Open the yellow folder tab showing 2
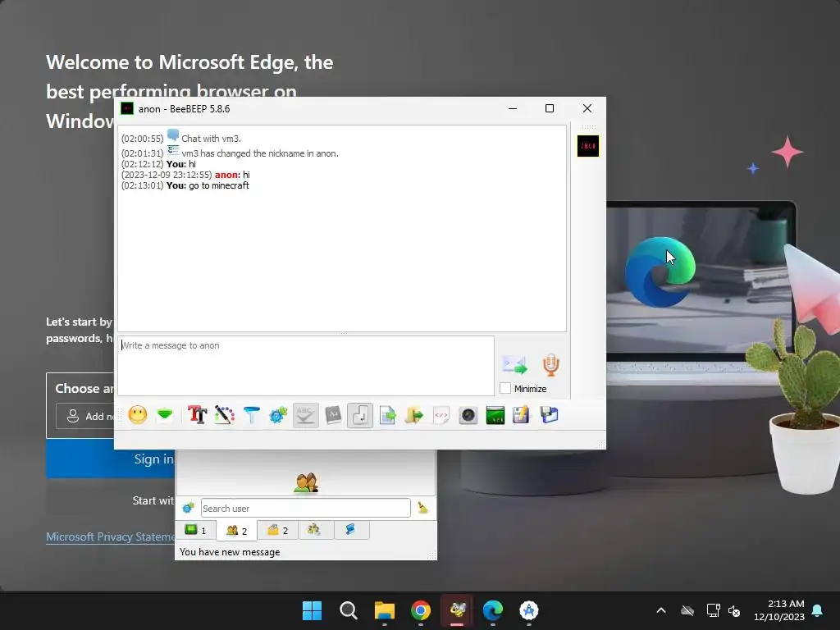The width and height of the screenshot is (840, 630). [278, 530]
